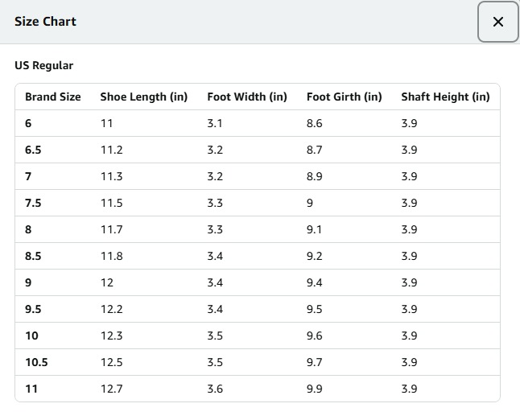
Task: Select the Shoe Length (in) column header
Action: pos(143,97)
